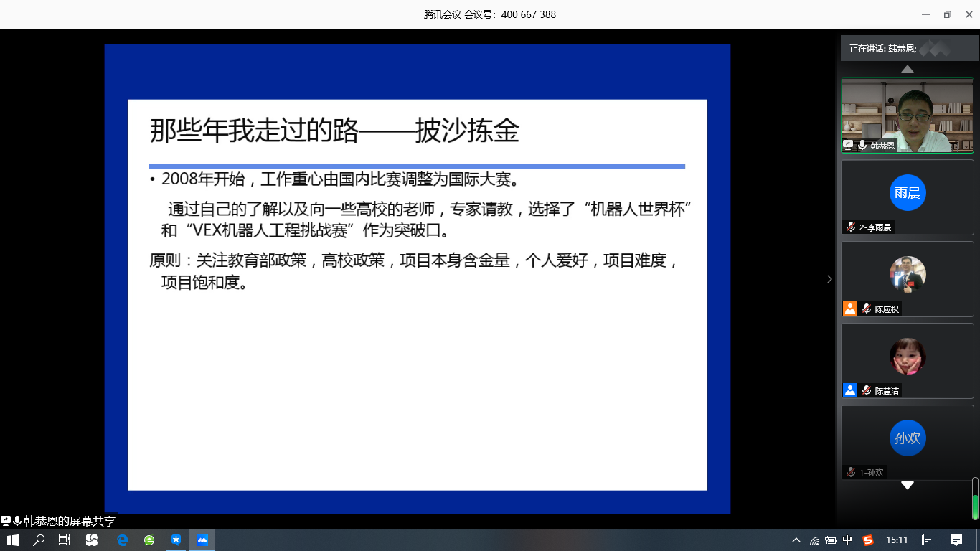980x551 pixels.
Task: Select 韩恭恩's video thumbnail
Action: pos(908,115)
